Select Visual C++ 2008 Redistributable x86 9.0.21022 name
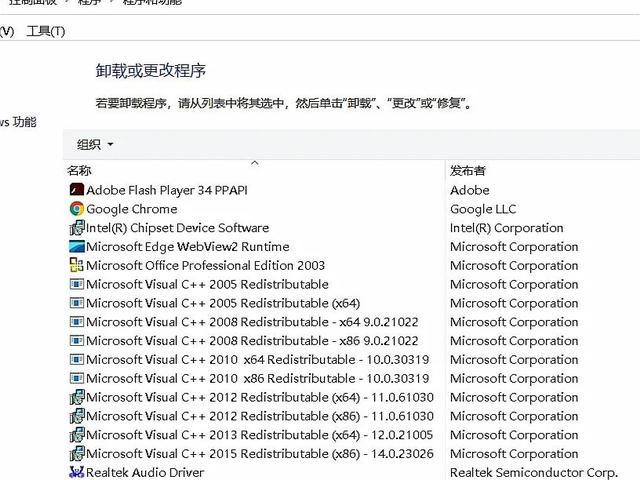The width and height of the screenshot is (640, 480). (252, 340)
